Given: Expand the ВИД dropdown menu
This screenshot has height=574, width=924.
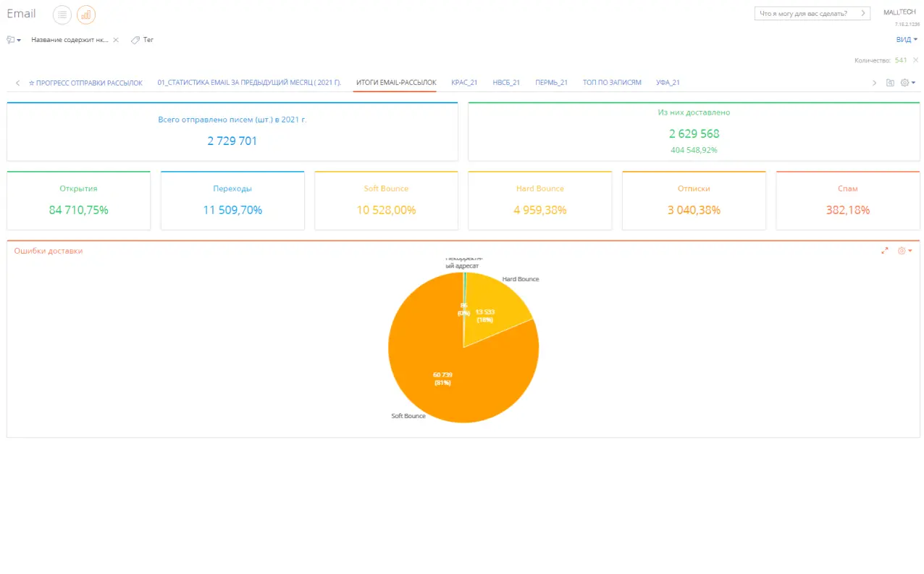Looking at the screenshot, I should pyautogui.click(x=907, y=40).
